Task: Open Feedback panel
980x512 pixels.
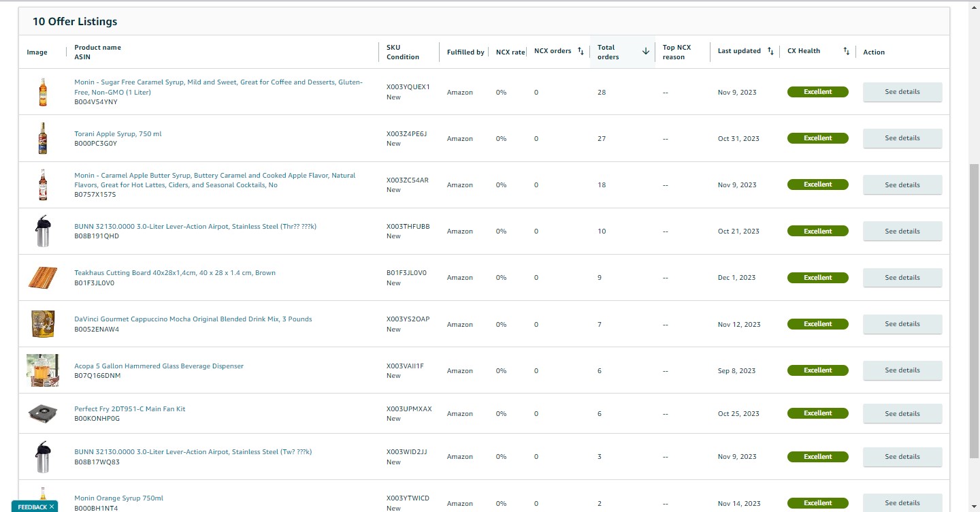Action: pos(32,507)
